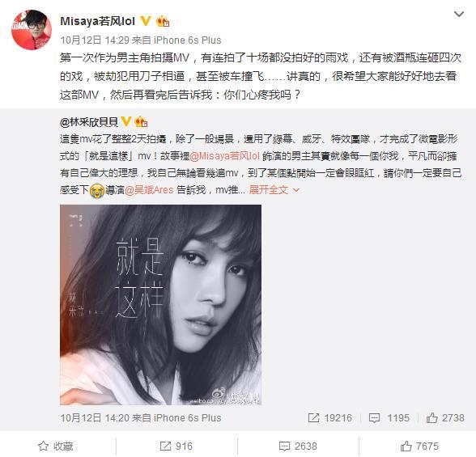This screenshot has height=457, width=476.
Task: Toggle 收藏 favorite star for this post
Action: tap(55, 446)
